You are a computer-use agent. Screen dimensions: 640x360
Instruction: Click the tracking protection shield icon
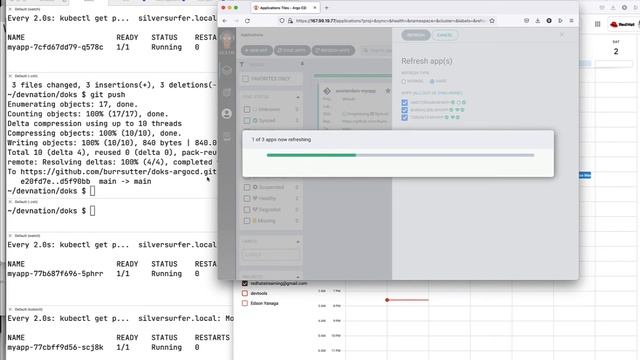282,21
